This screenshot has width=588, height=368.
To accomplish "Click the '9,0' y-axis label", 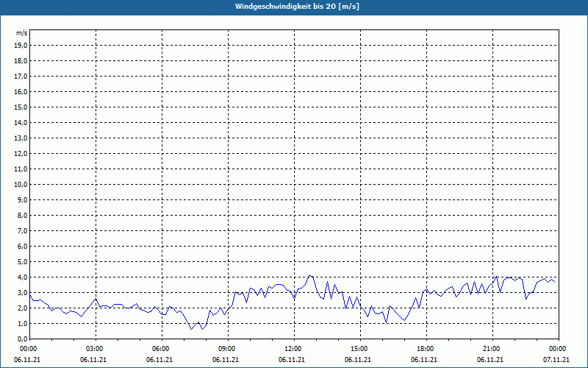I will coord(23,199).
